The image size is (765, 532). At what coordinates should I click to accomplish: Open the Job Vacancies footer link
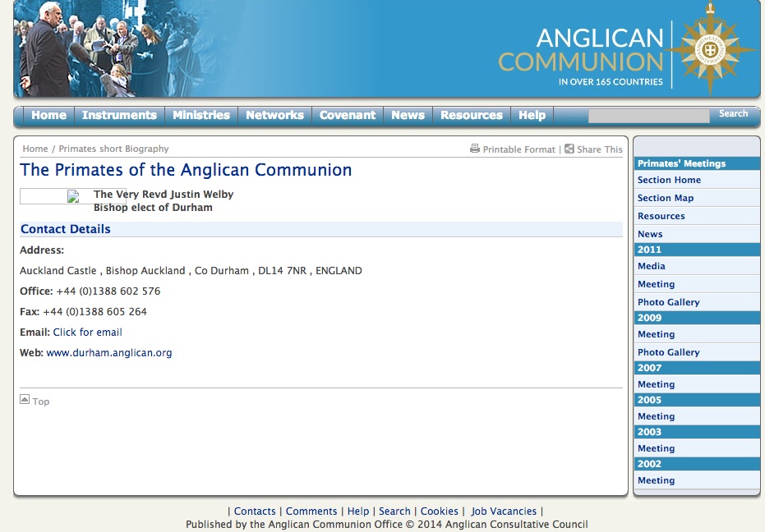504,511
